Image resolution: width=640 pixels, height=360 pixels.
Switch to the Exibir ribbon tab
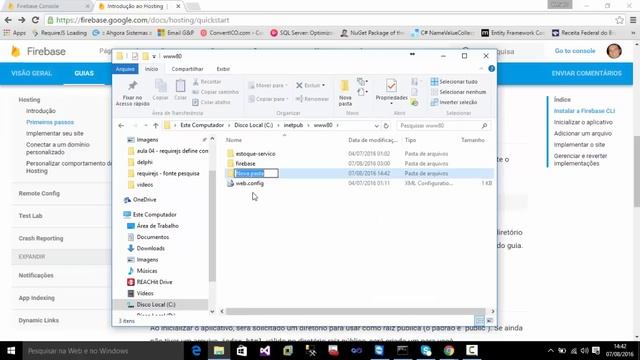coord(223,69)
